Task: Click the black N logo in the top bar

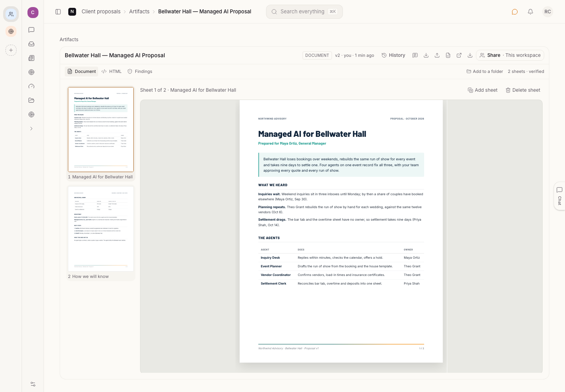Action: 72,12
